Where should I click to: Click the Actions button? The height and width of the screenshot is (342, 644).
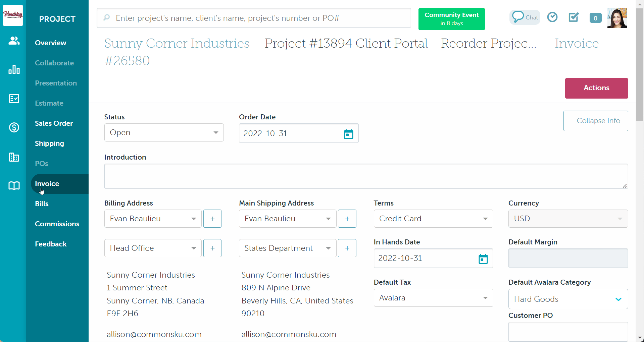coord(596,88)
